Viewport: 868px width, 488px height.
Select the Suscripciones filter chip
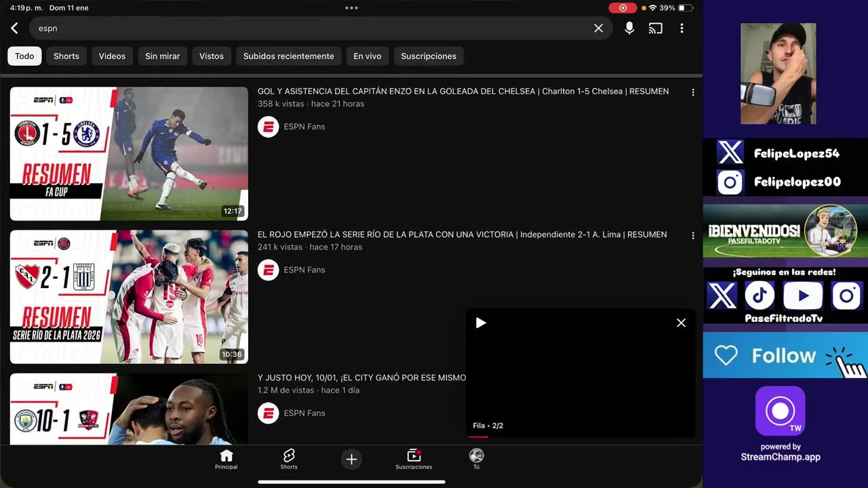point(429,56)
